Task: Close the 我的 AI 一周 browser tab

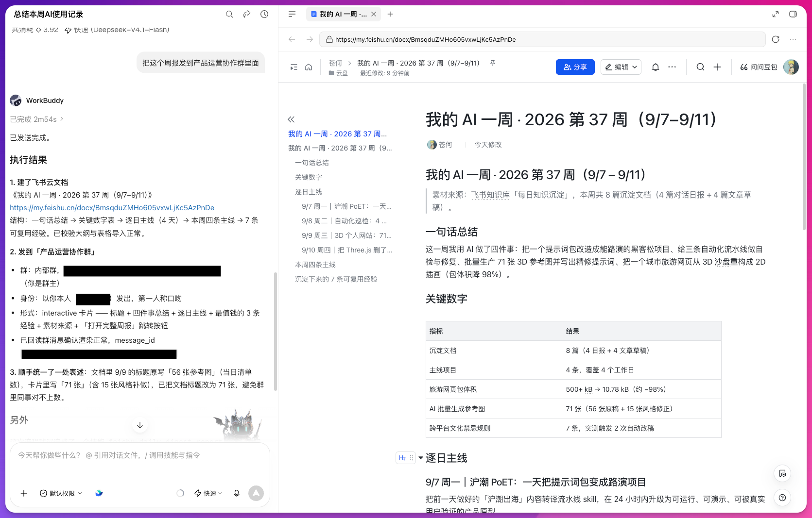Action: pos(374,14)
